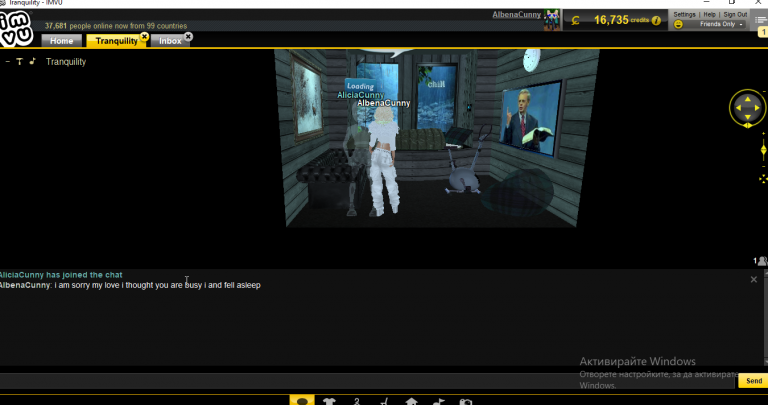Open the Help link

[x=709, y=14]
